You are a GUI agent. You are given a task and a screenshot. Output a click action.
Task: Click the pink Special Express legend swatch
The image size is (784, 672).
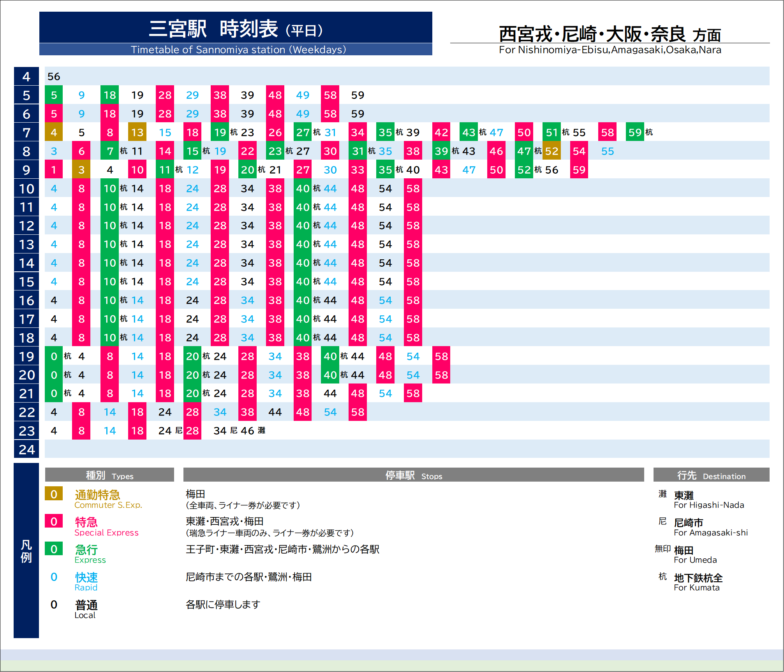coord(54,521)
